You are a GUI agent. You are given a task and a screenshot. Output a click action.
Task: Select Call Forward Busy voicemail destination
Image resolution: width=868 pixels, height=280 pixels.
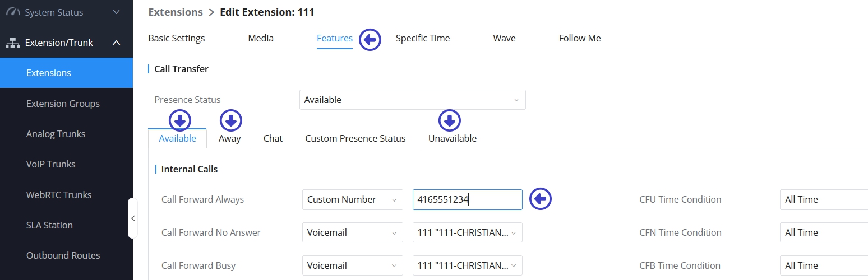click(467, 265)
